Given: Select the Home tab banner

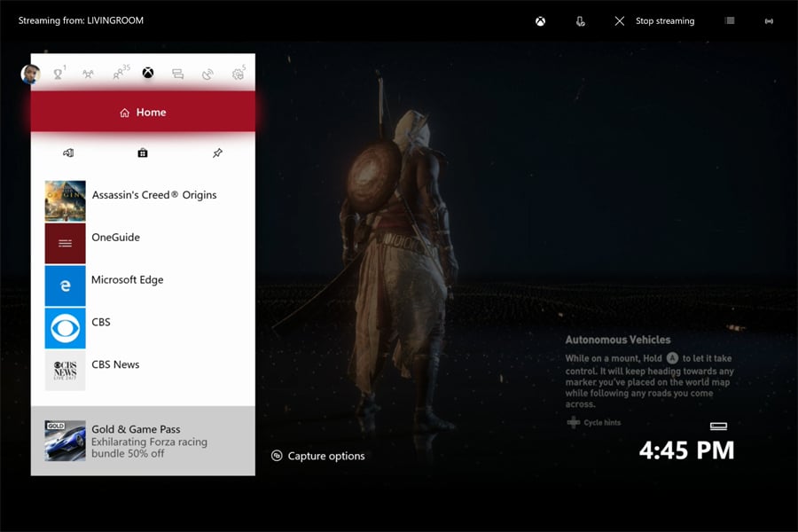Looking at the screenshot, I should tap(142, 112).
